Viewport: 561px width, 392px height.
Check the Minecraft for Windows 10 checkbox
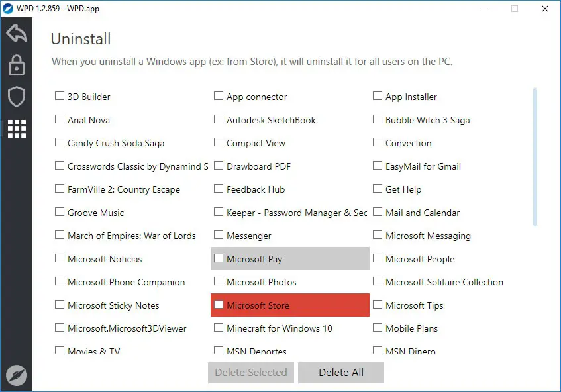pyautogui.click(x=219, y=328)
